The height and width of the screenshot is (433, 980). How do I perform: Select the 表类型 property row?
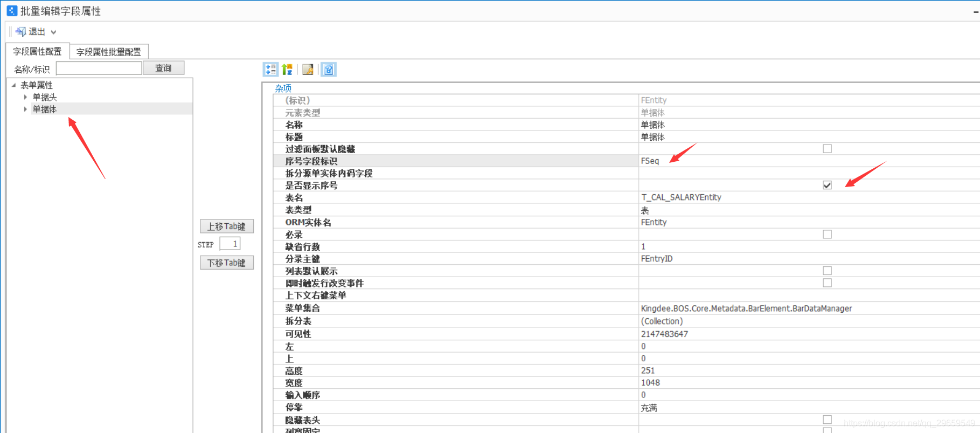[x=627, y=210]
